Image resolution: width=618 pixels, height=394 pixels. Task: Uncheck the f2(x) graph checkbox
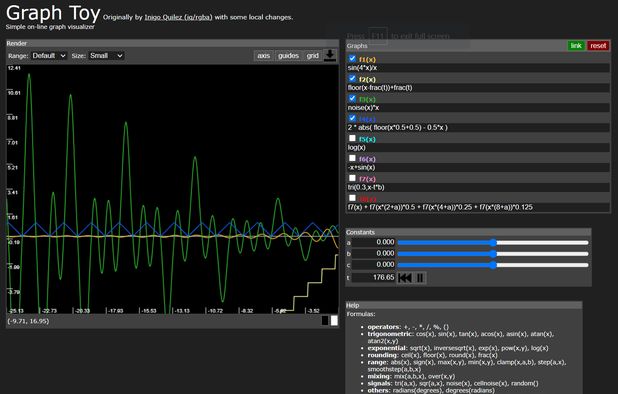click(x=352, y=78)
